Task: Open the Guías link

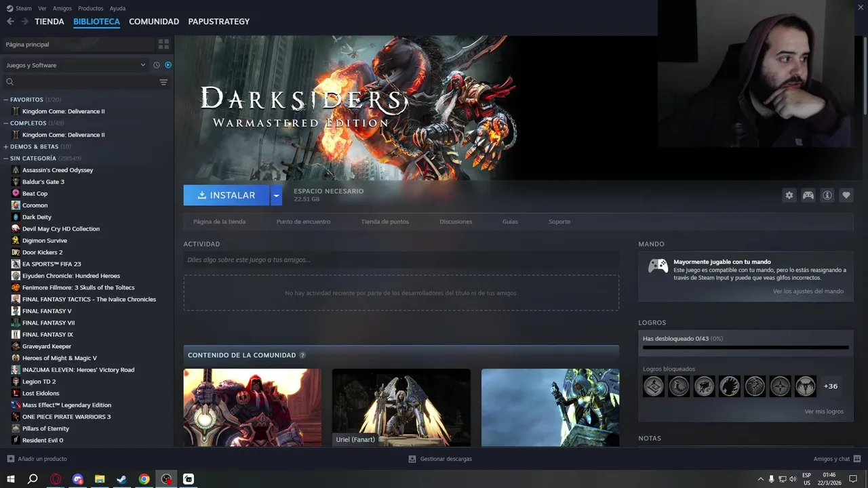Action: pyautogui.click(x=510, y=222)
